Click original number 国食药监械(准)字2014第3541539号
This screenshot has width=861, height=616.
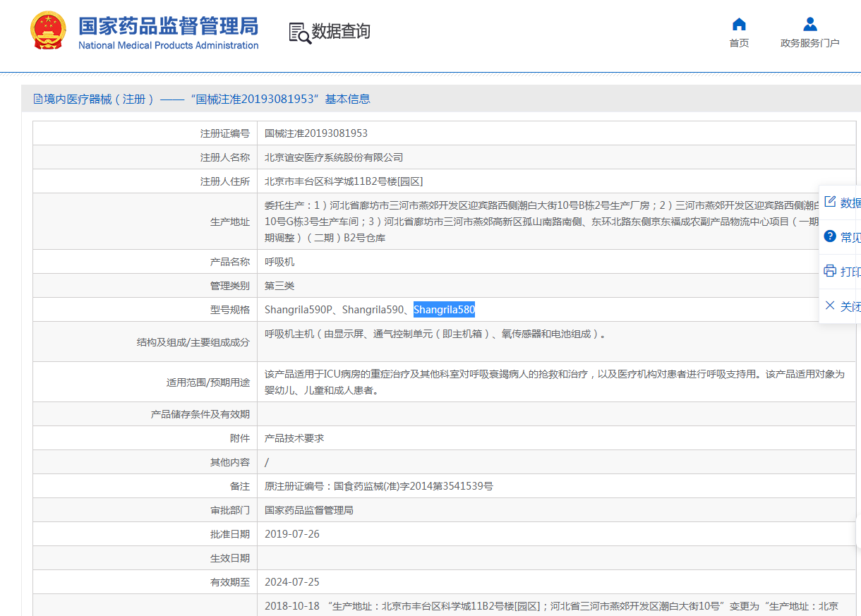tap(414, 486)
